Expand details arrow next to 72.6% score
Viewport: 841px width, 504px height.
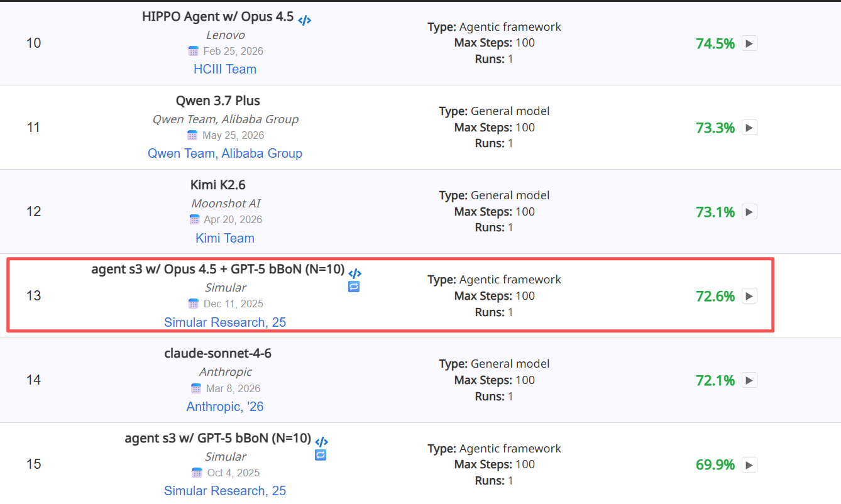(749, 296)
